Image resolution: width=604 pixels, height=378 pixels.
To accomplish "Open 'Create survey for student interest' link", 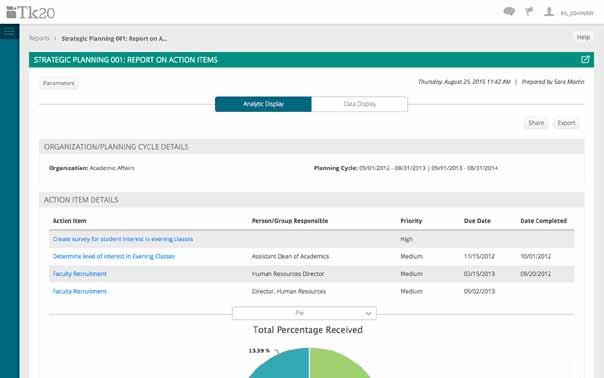I will [123, 239].
